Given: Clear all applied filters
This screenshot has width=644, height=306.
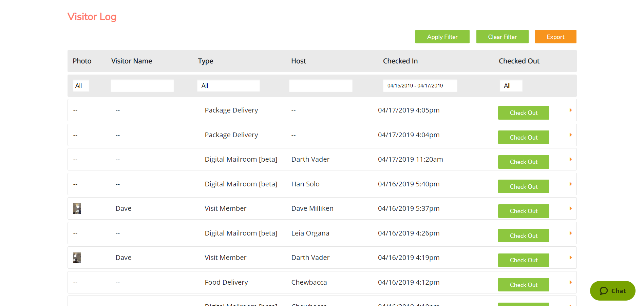Looking at the screenshot, I should tap(502, 37).
